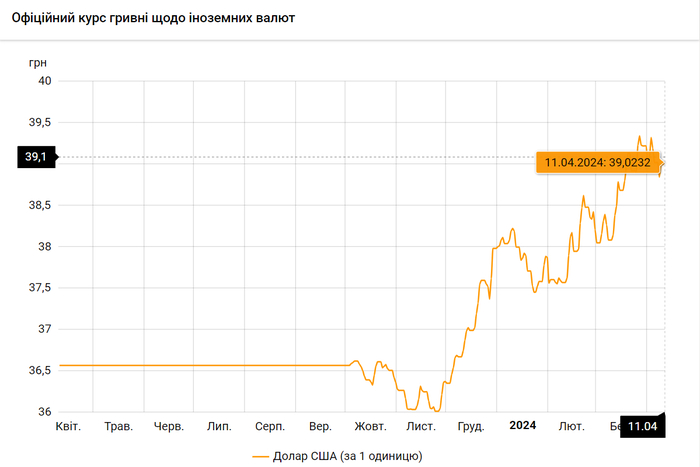Select the bold 2024 year label
Viewport: 700px width, 467px height.
coord(522,426)
